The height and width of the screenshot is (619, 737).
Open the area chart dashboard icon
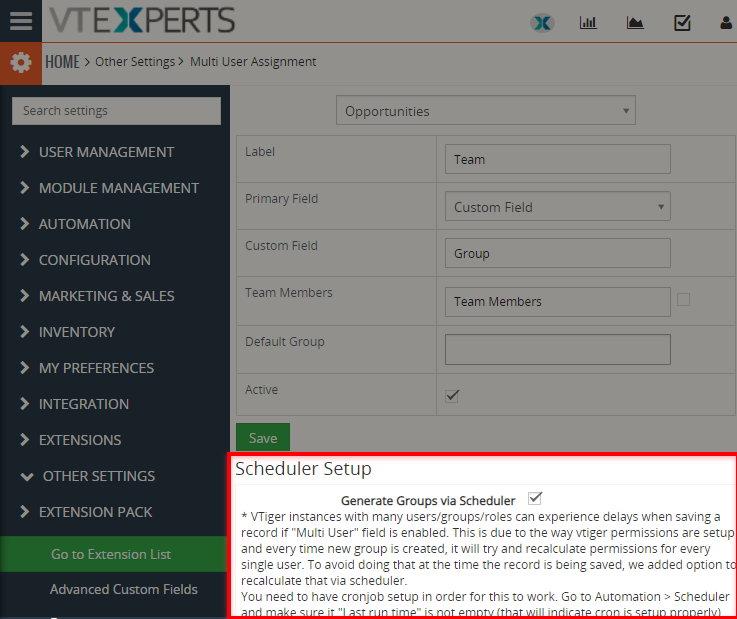[635, 23]
